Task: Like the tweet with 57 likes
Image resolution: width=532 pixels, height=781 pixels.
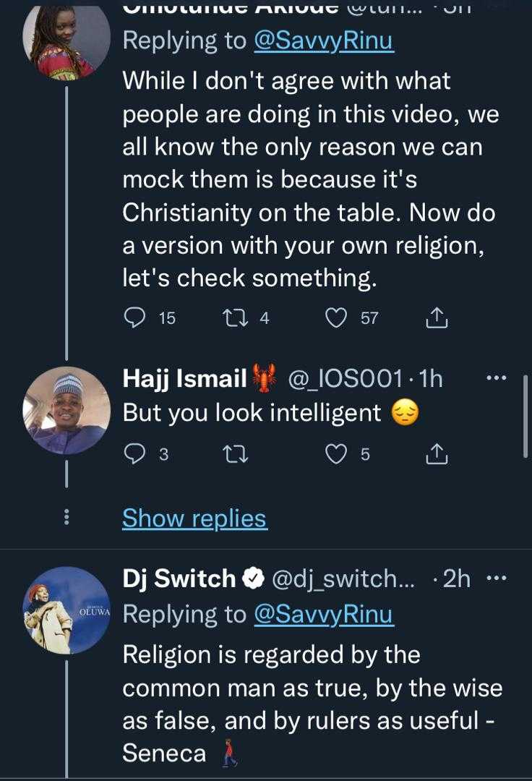Action: (x=335, y=317)
